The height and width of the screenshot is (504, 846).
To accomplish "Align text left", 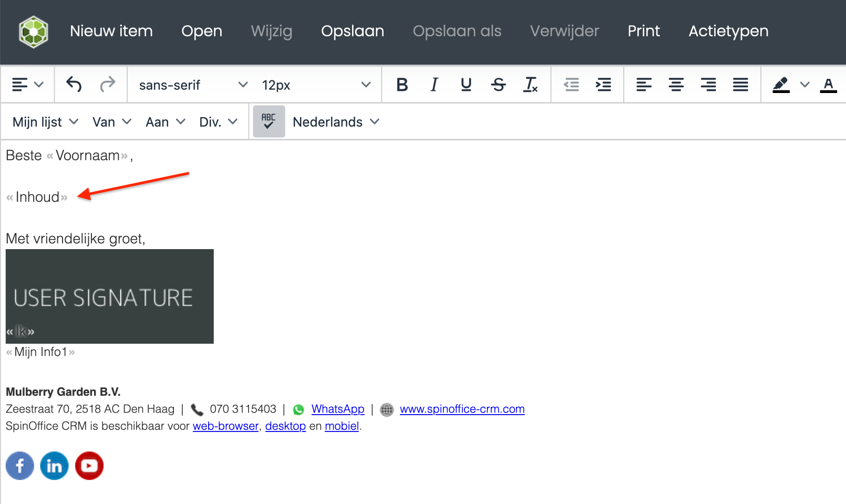I will coord(644,85).
